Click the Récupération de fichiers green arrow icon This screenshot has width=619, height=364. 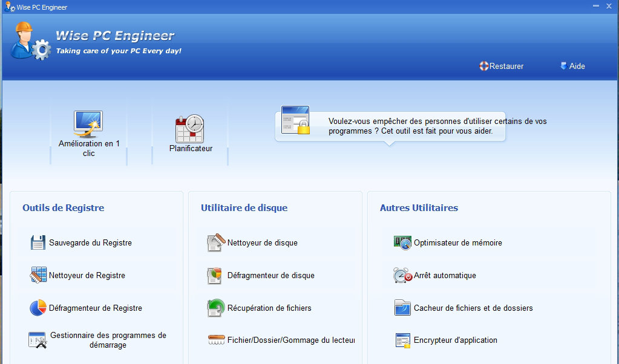click(216, 308)
